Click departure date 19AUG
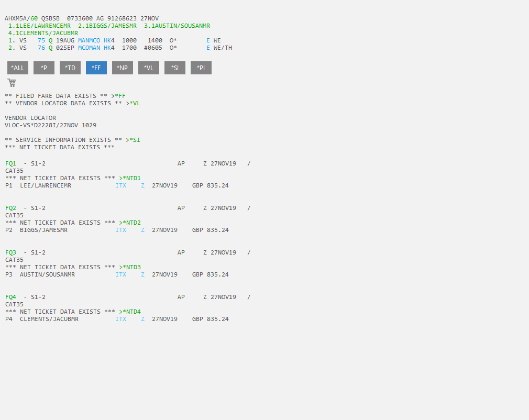Image resolution: width=529 pixels, height=420 pixels. [65, 40]
